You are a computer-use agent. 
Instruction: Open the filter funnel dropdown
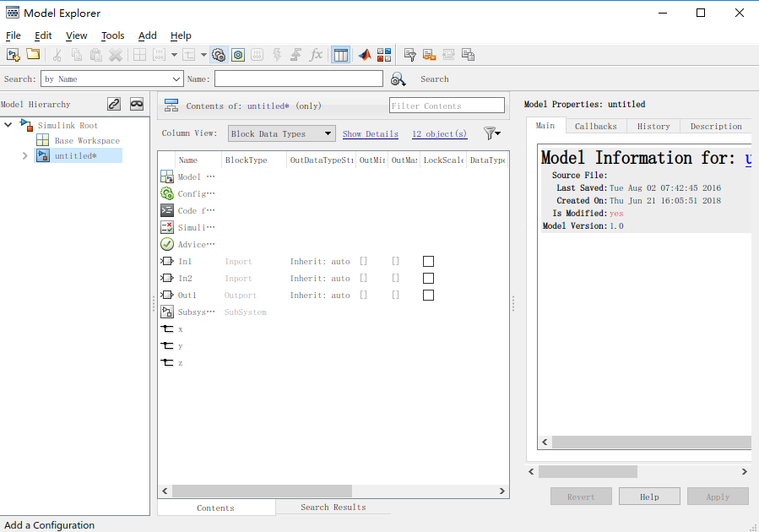tap(492, 133)
